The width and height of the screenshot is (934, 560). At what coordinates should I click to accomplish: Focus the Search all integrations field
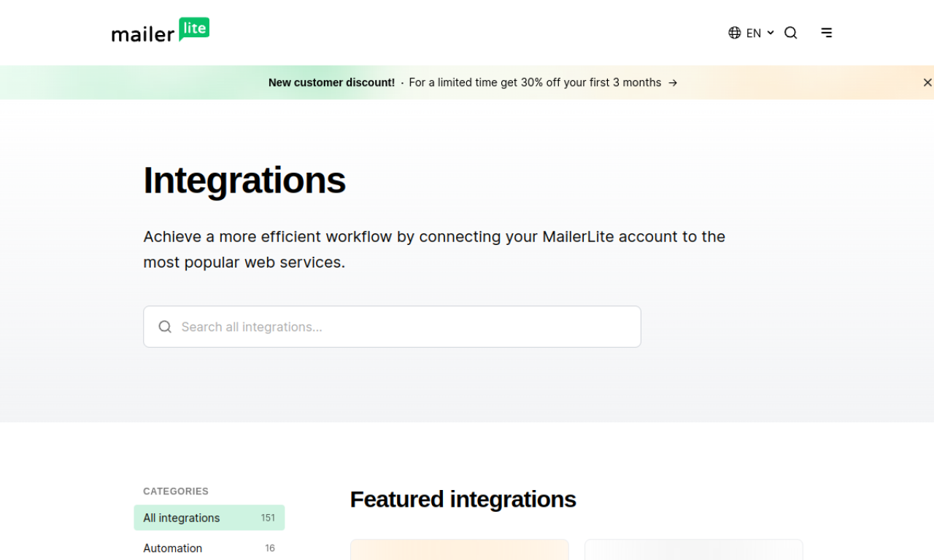coord(392,327)
